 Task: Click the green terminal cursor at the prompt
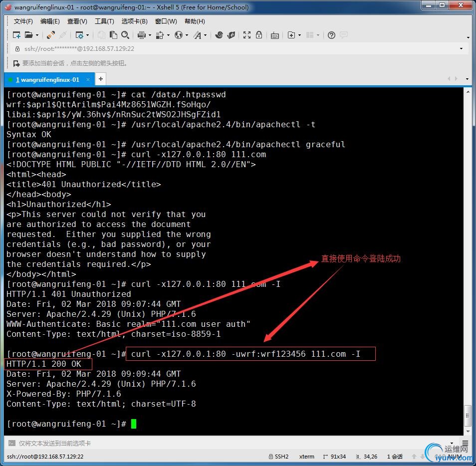(x=134, y=424)
